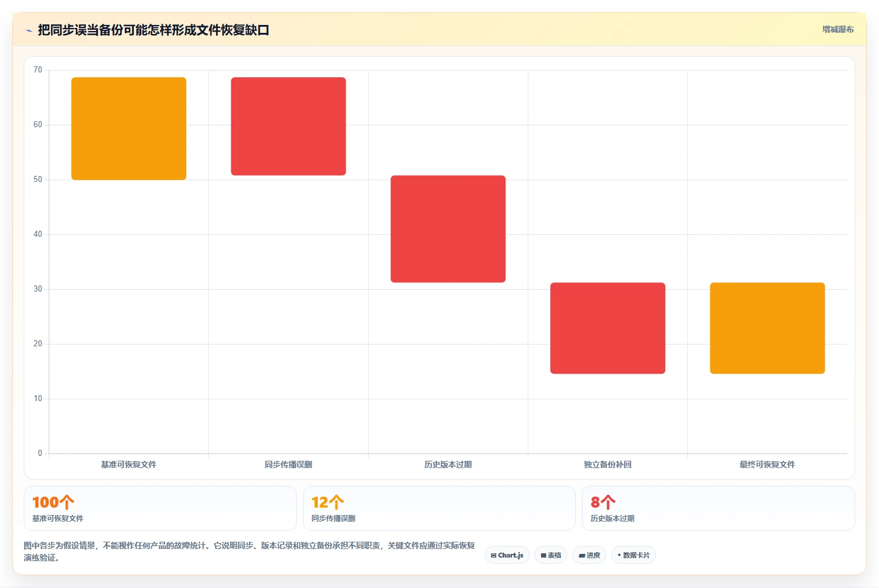Click x-axis label 历史版本过期
The image size is (879, 588).
point(448,464)
